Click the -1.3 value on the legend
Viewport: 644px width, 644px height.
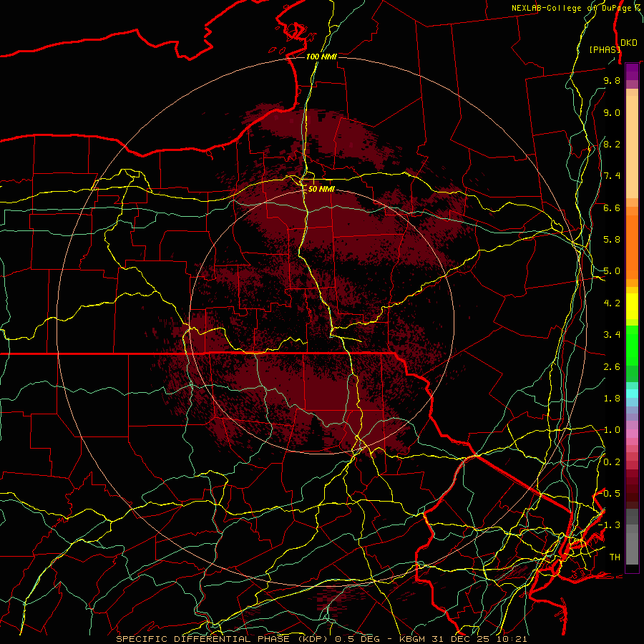tap(610, 525)
